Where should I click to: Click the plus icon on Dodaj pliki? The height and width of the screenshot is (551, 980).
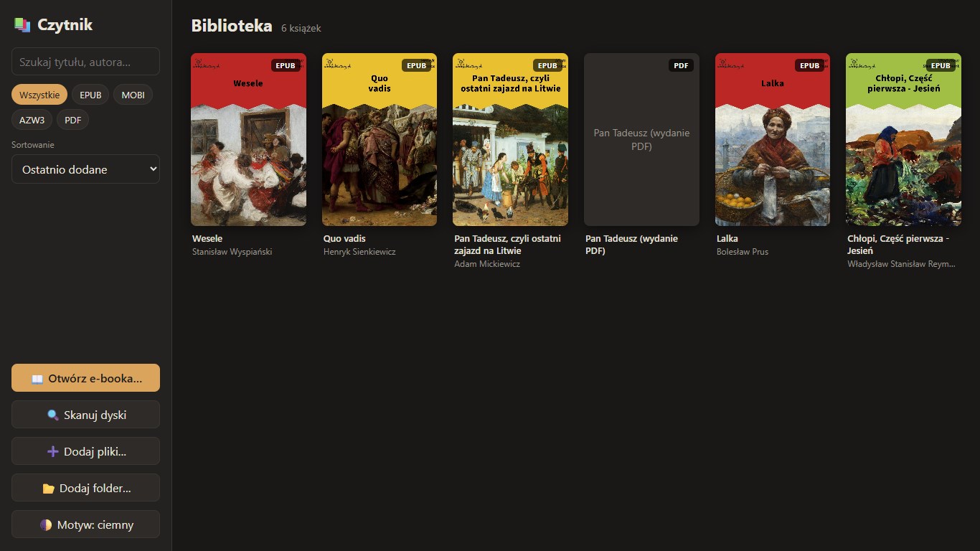[52, 451]
